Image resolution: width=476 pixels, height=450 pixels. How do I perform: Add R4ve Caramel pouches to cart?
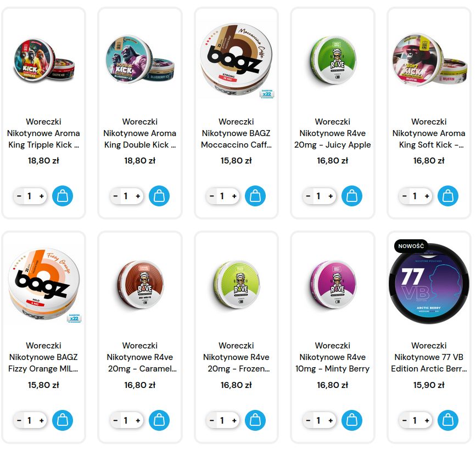click(x=159, y=420)
